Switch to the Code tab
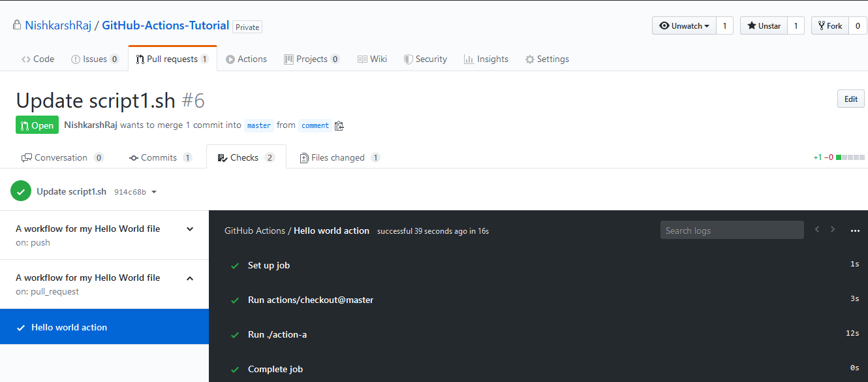The width and height of the screenshot is (868, 382). tap(38, 59)
